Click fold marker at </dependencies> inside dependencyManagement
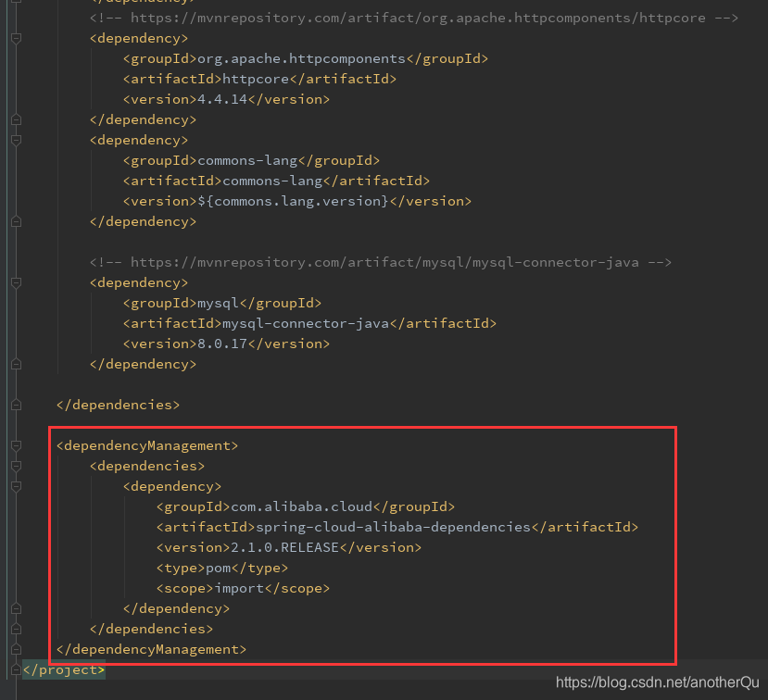 pos(16,629)
